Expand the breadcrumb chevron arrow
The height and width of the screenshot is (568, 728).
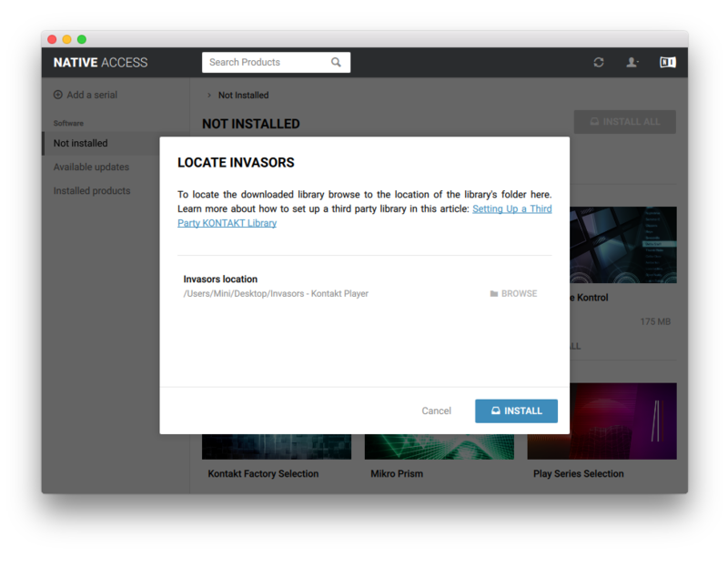pyautogui.click(x=209, y=96)
